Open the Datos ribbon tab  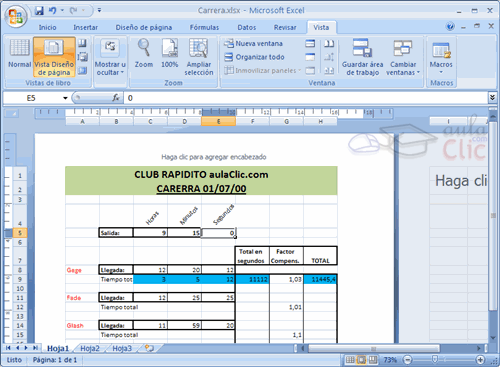[247, 28]
